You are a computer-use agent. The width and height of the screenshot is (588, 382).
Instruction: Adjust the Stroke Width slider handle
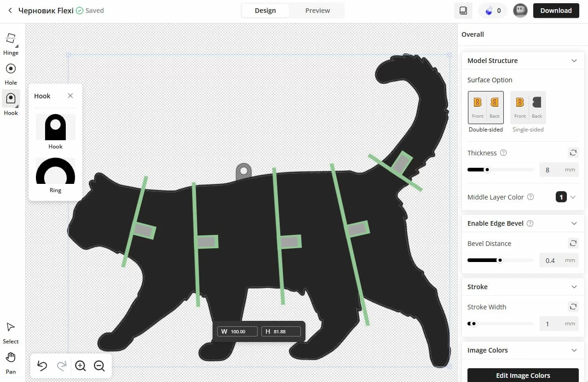coord(474,324)
